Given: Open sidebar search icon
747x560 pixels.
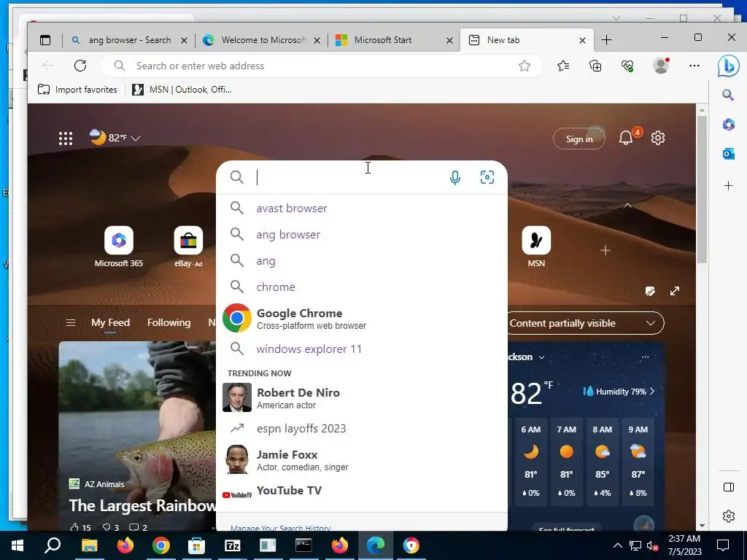Looking at the screenshot, I should pos(728,95).
